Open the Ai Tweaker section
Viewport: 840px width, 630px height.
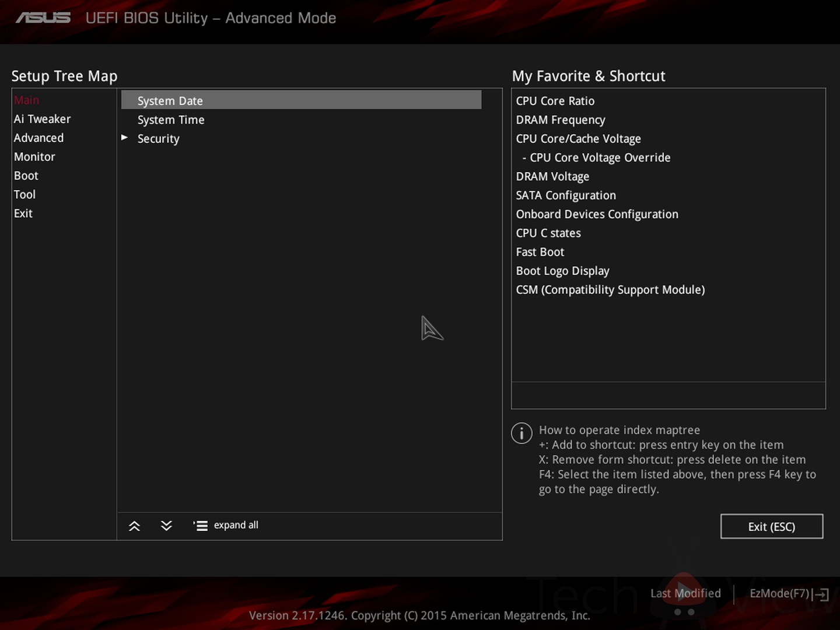click(x=42, y=119)
